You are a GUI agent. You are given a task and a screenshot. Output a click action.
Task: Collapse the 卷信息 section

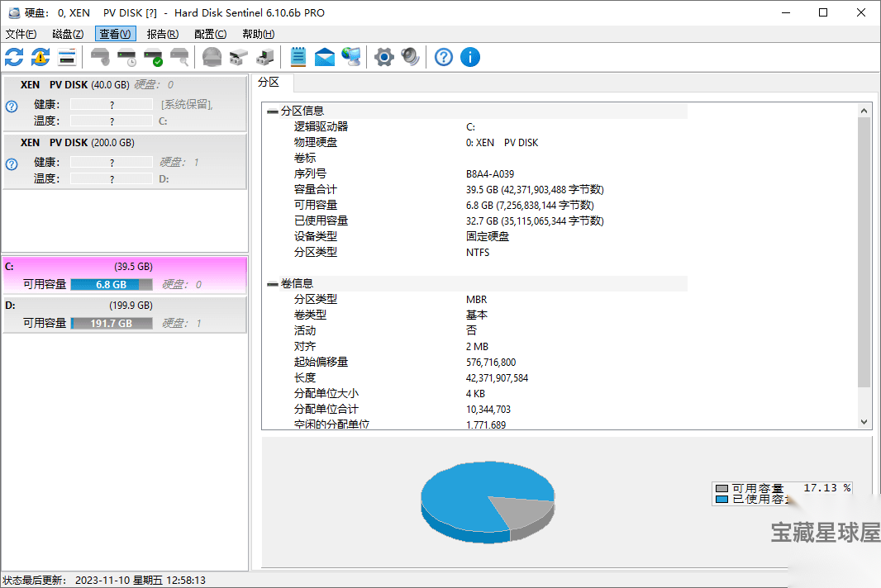click(273, 283)
